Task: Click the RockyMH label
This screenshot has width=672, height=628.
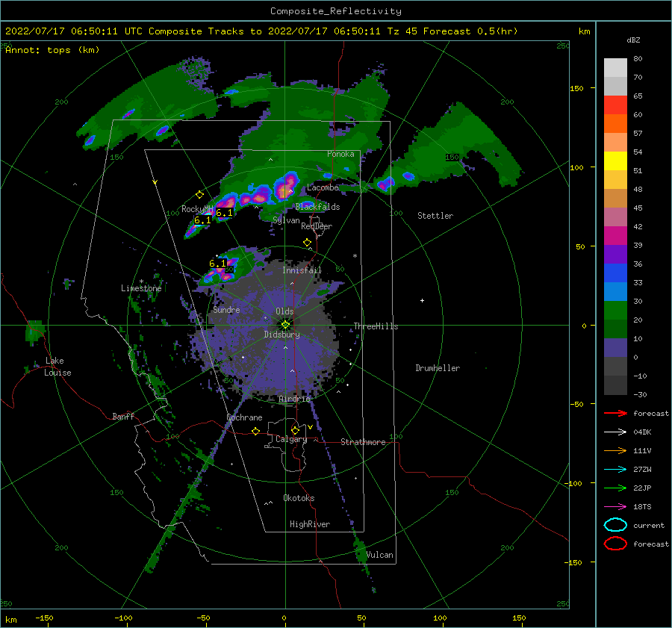Action: tap(197, 209)
